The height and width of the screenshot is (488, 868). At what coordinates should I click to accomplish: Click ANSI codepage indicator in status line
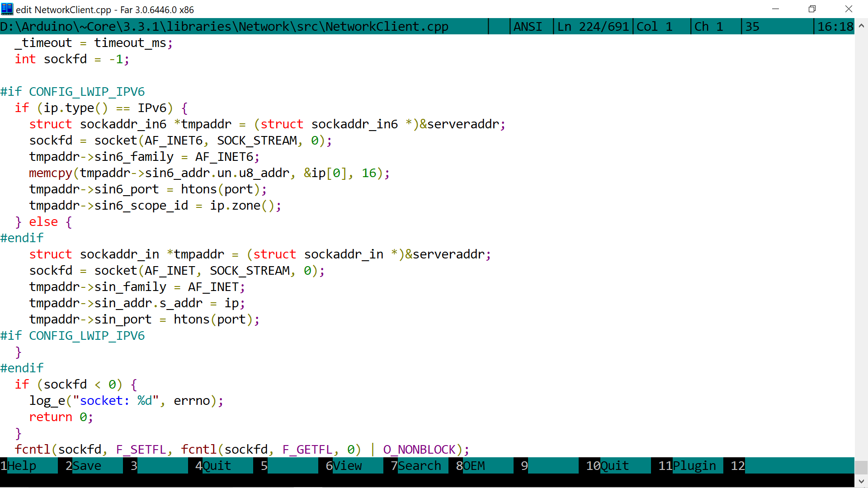pyautogui.click(x=528, y=27)
